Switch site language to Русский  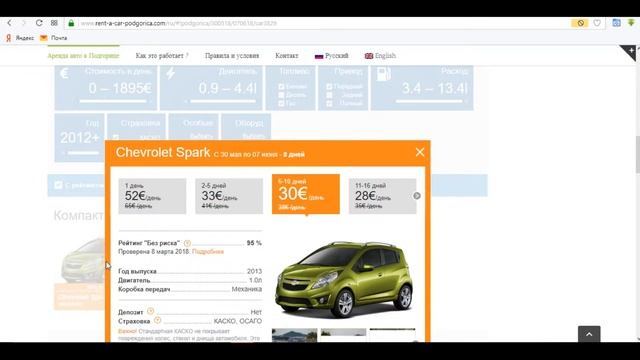click(x=331, y=56)
